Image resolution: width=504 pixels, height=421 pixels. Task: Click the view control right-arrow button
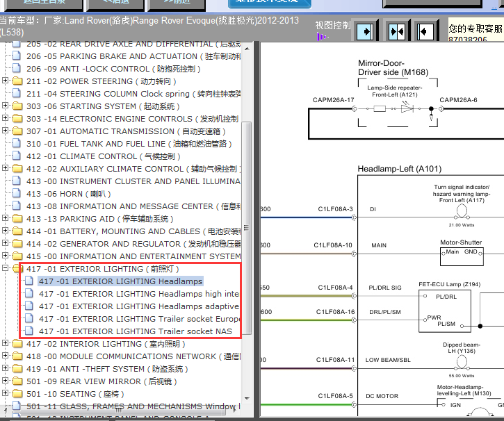click(x=365, y=31)
